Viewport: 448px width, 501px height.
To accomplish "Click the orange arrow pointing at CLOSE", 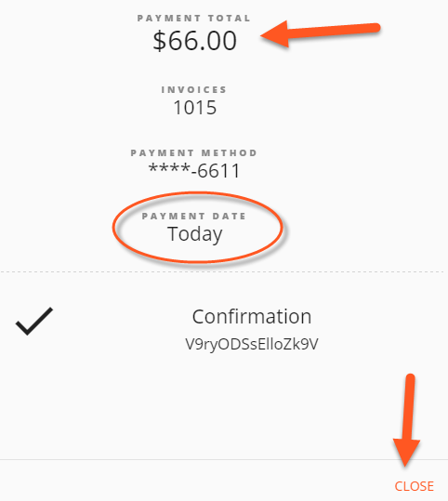I will click(x=407, y=420).
